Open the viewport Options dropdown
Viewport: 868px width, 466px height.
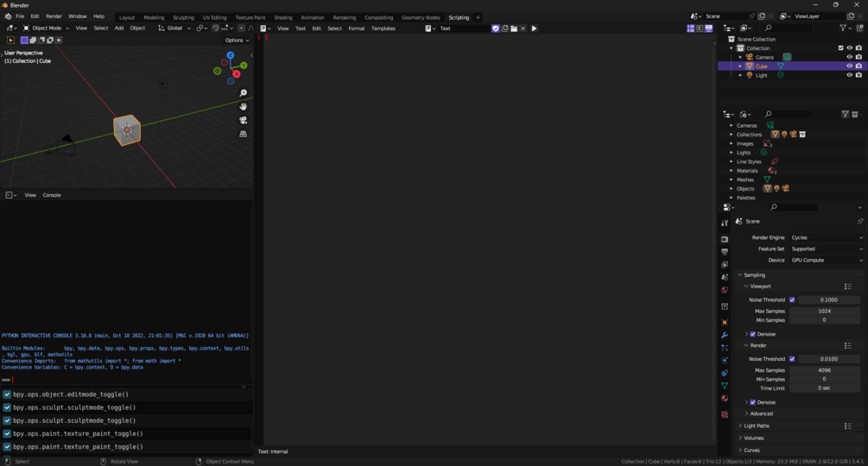pos(237,41)
